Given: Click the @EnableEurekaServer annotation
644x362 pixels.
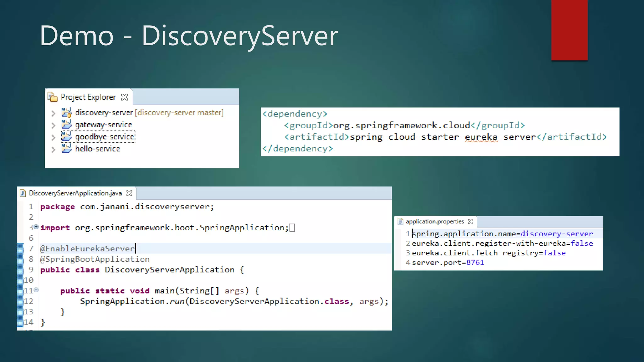Looking at the screenshot, I should pyautogui.click(x=87, y=249).
